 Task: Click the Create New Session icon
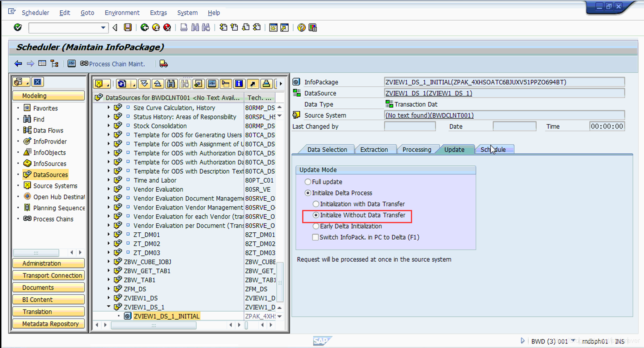[x=273, y=27]
